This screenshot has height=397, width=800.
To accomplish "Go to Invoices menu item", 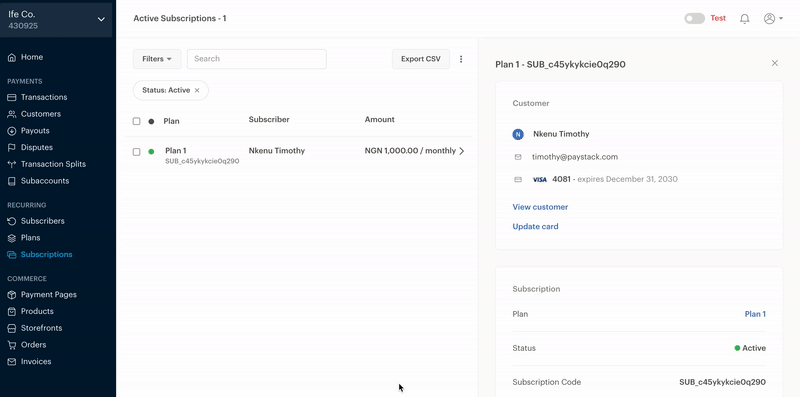I will [36, 361].
